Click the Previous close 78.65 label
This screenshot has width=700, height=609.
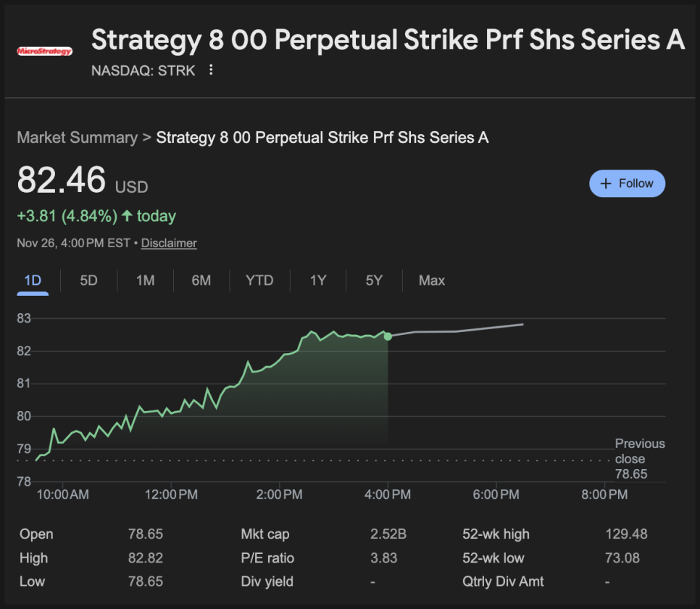pos(639,459)
